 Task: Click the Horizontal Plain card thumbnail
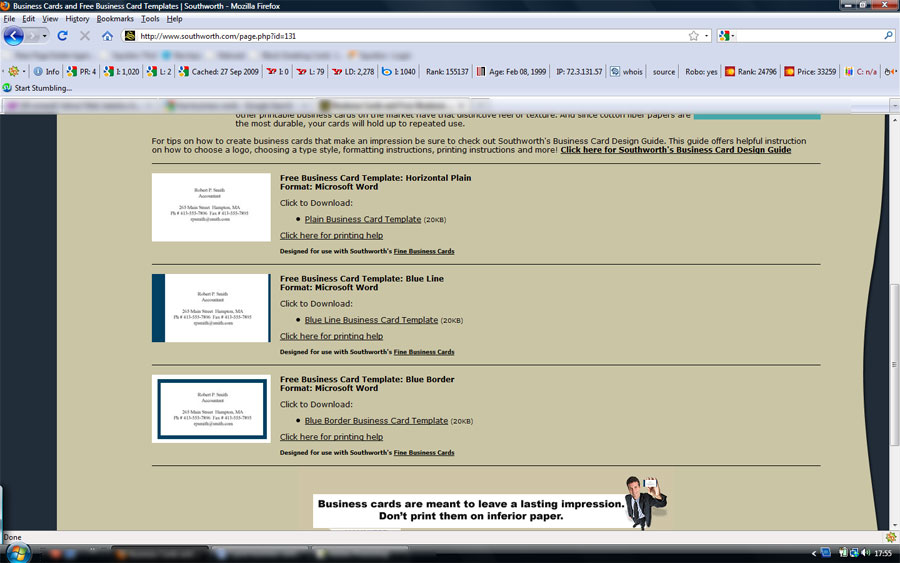(211, 207)
